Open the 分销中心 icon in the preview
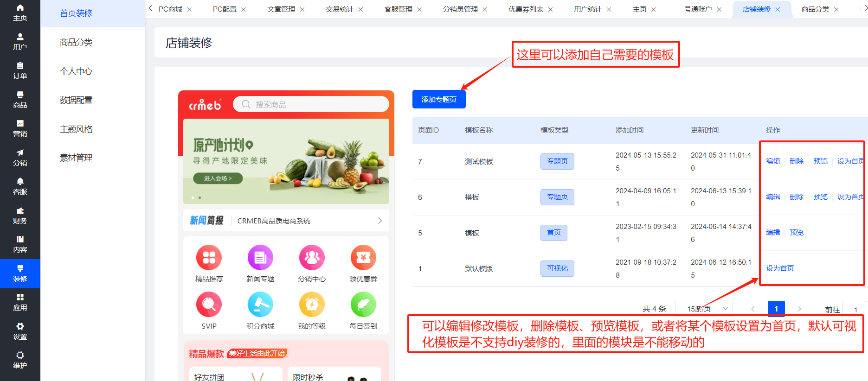 tap(312, 258)
